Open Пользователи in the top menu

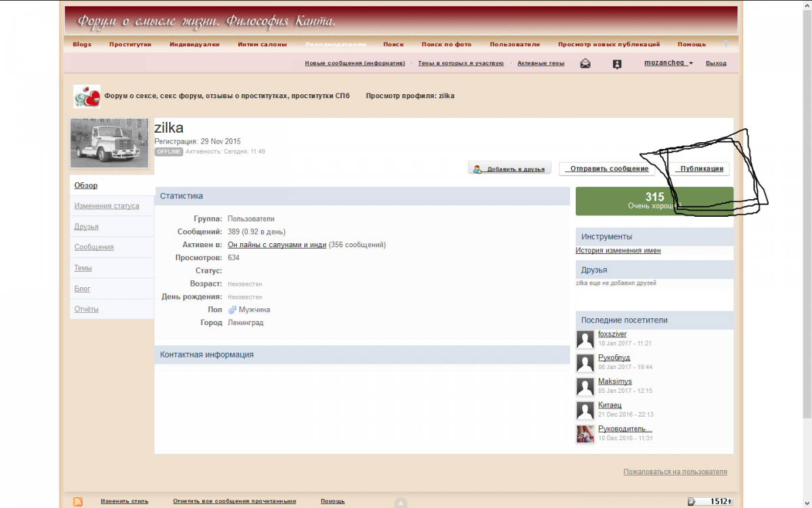(514, 45)
